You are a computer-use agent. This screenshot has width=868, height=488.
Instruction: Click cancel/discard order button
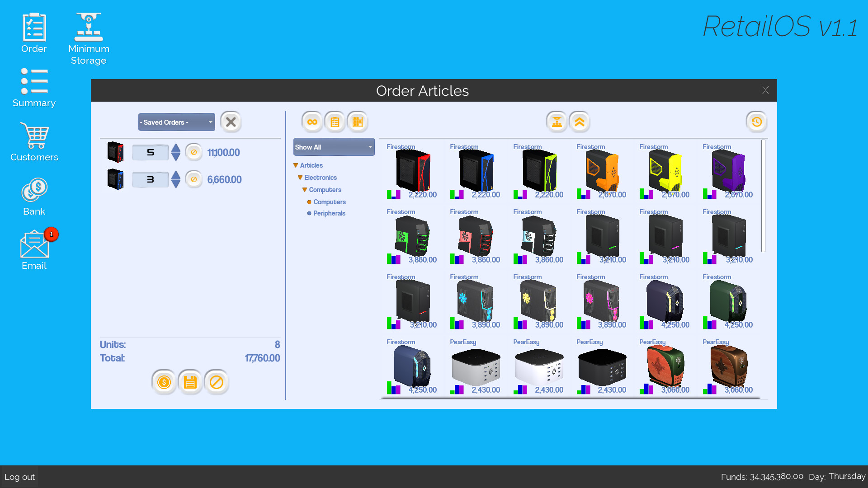pyautogui.click(x=215, y=381)
